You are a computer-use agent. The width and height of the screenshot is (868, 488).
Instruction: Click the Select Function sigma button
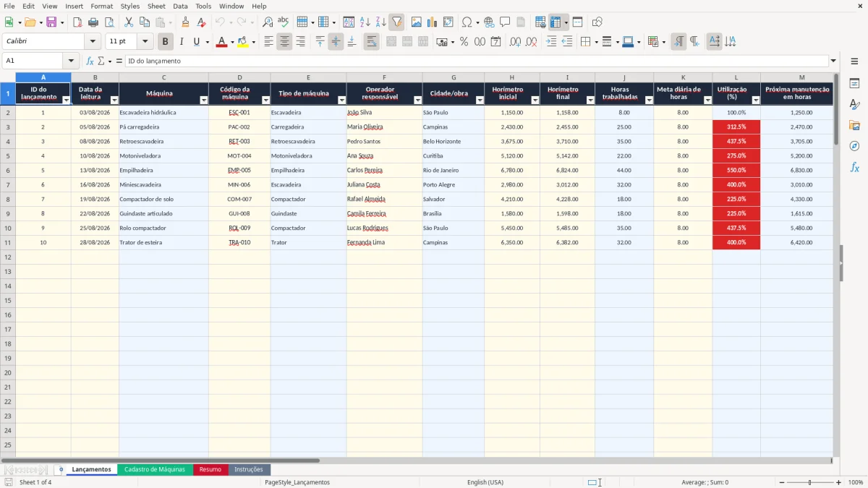[101, 61]
